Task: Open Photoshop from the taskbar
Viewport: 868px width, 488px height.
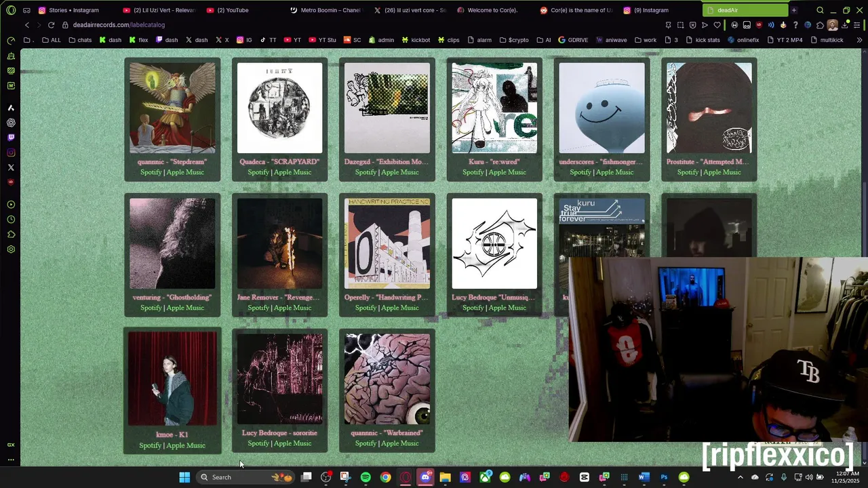Action: click(664, 477)
